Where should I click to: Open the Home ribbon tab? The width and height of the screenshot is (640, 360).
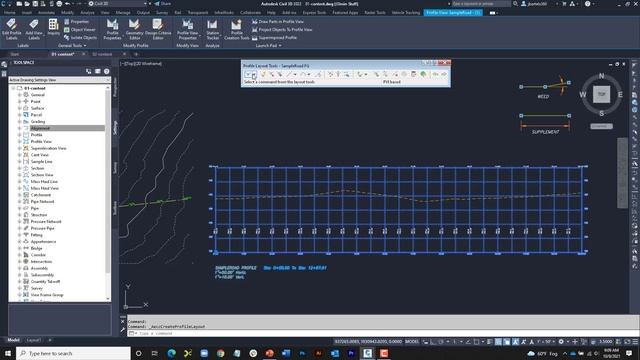tap(9, 13)
